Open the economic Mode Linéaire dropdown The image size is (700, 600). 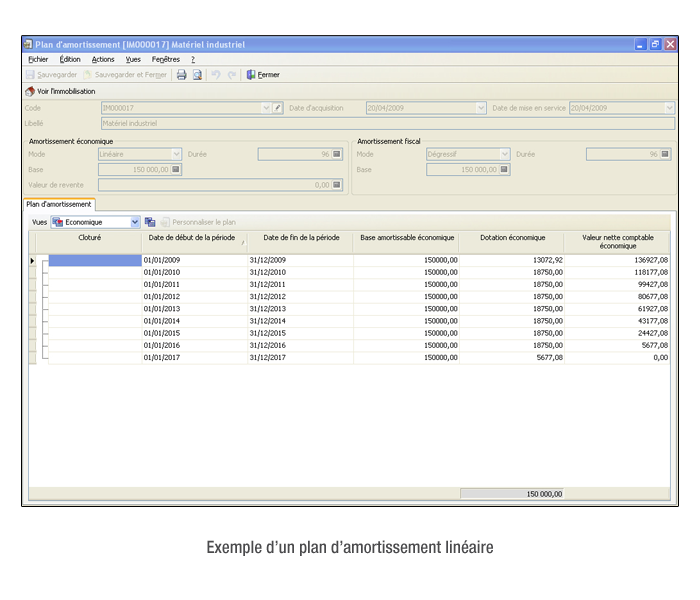176,154
